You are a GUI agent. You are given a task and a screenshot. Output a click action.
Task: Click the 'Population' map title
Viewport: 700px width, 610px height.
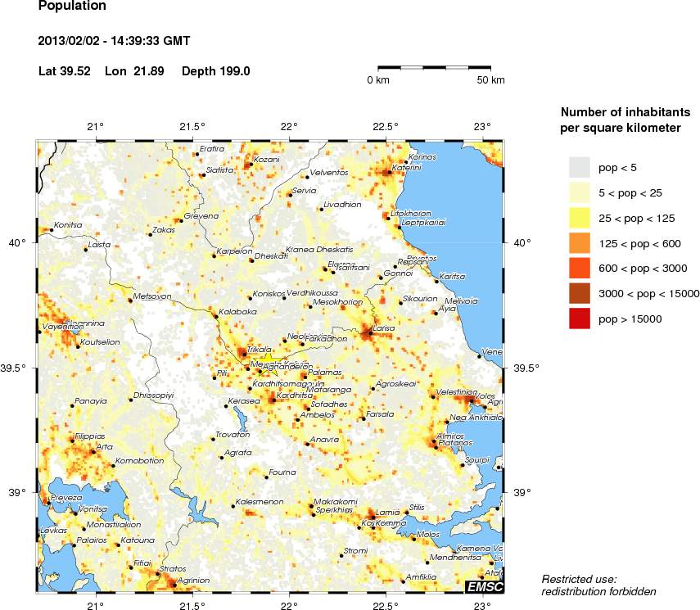72,7
